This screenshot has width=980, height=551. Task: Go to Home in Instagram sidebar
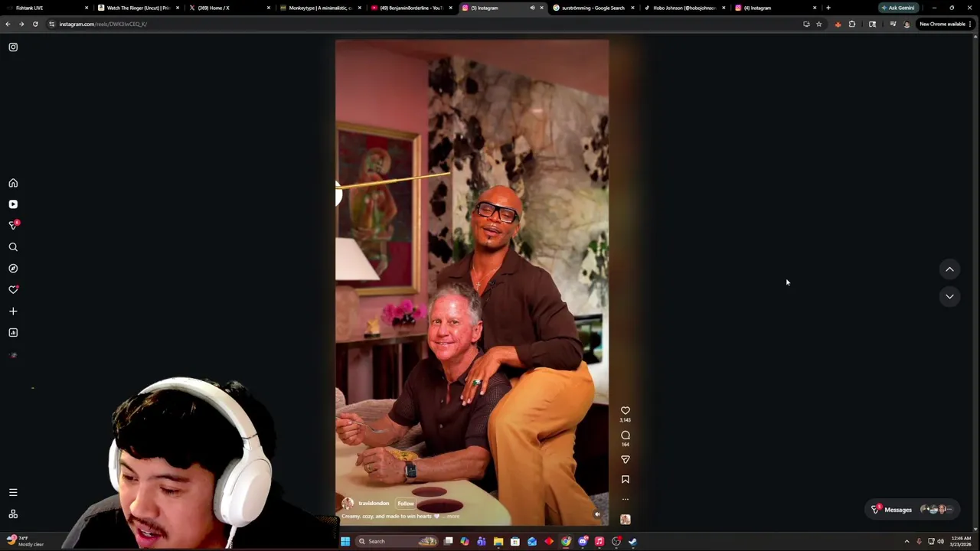pyautogui.click(x=13, y=183)
